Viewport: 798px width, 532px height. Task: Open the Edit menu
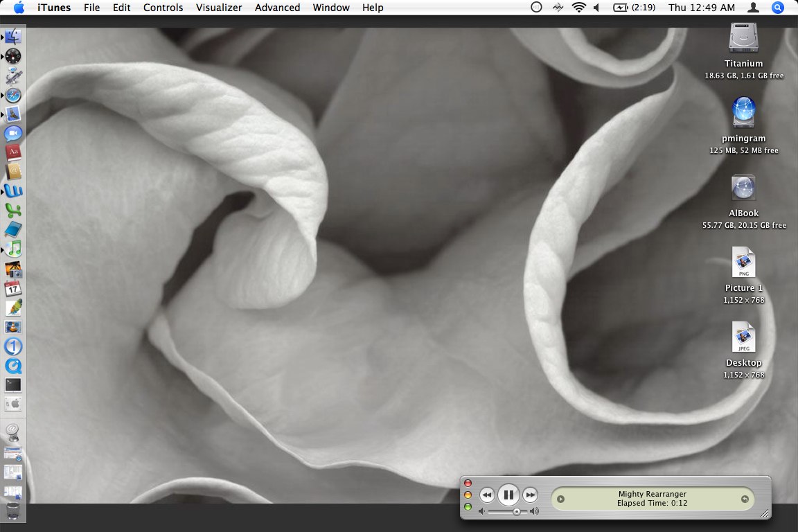click(x=122, y=8)
